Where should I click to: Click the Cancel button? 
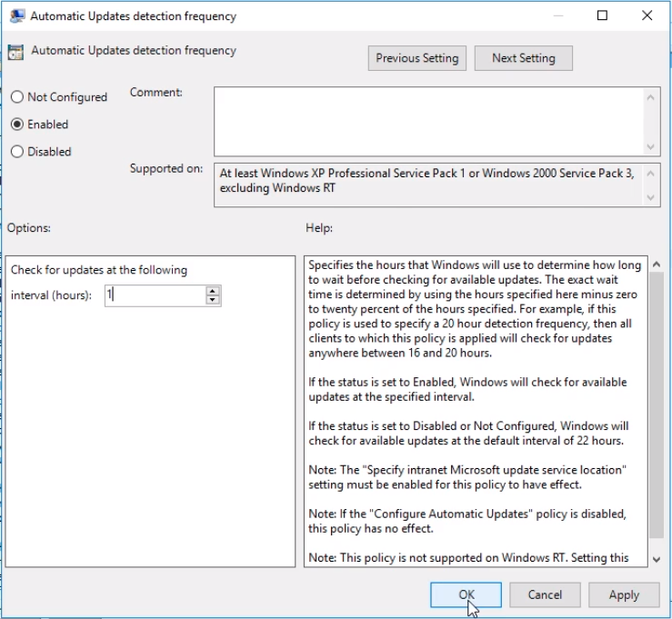(x=545, y=594)
